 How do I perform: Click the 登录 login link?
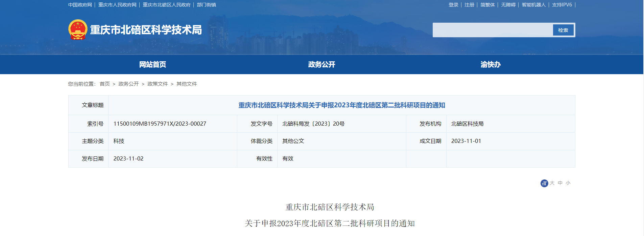pos(453,5)
